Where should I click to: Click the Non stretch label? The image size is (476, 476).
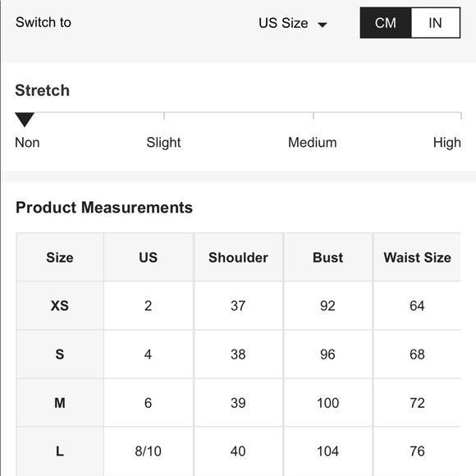pos(27,142)
